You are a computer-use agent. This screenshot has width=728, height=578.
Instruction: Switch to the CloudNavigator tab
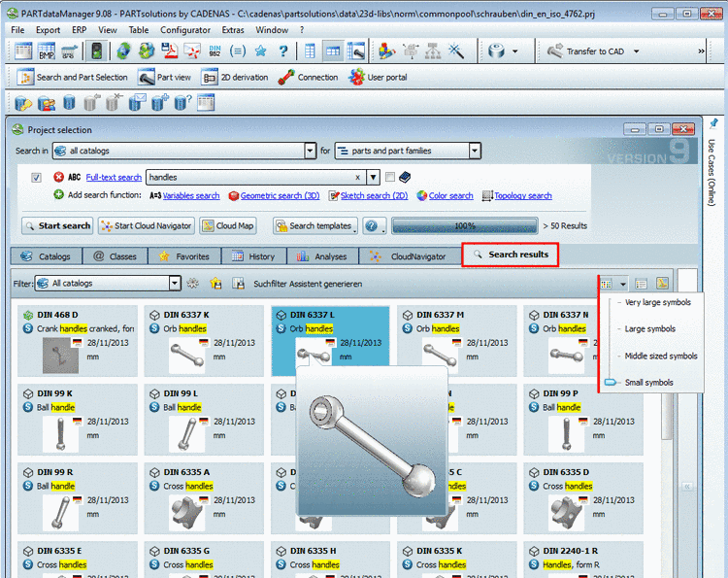tap(410, 256)
